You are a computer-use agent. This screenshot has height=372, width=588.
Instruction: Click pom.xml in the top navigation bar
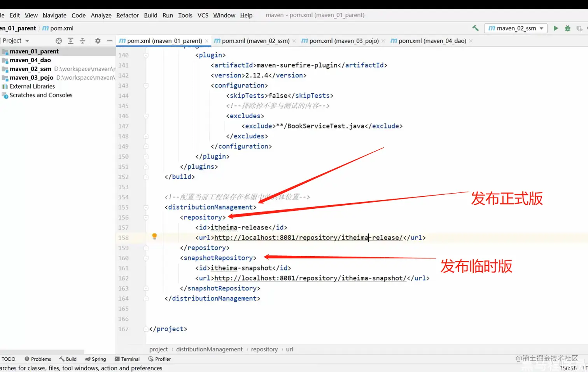point(58,28)
